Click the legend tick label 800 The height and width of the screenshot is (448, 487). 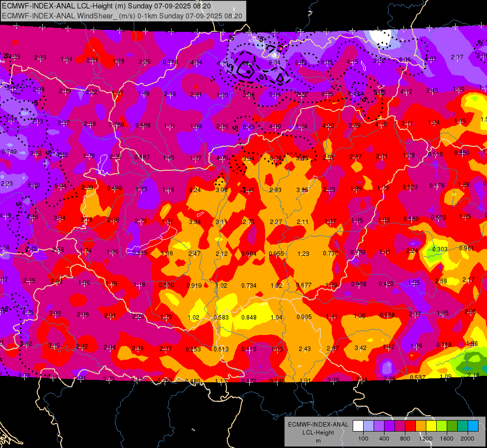(405, 439)
